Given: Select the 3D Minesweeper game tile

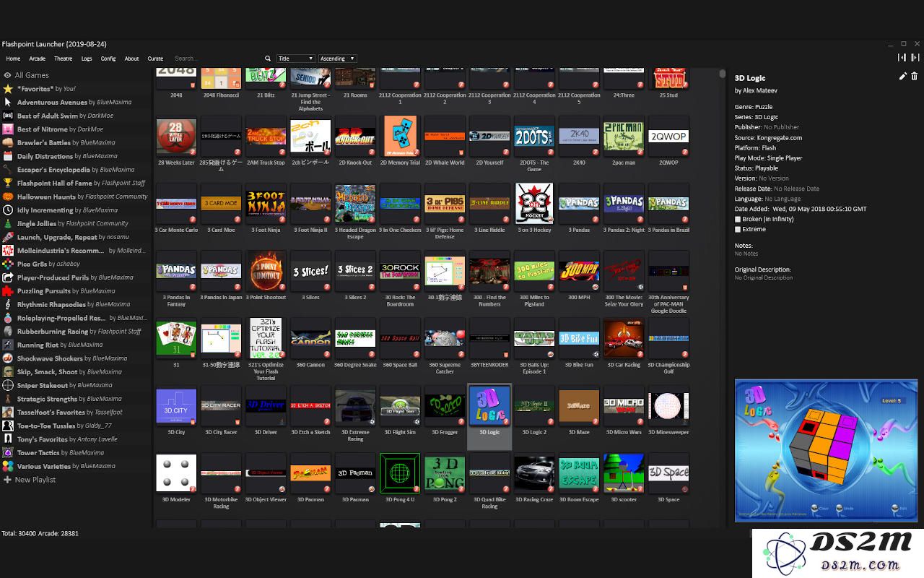Looking at the screenshot, I should pos(668,411).
